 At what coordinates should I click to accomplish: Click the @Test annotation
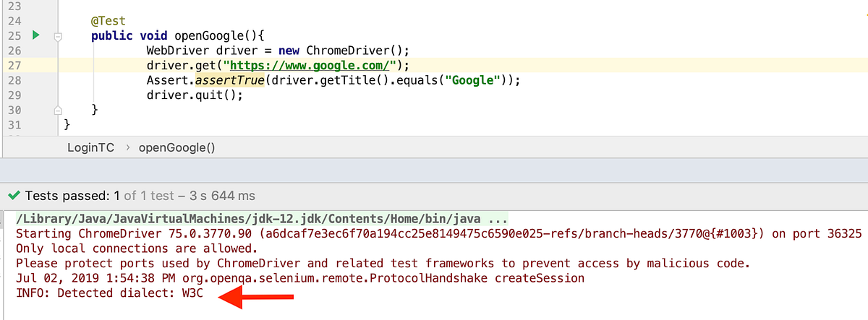(108, 20)
